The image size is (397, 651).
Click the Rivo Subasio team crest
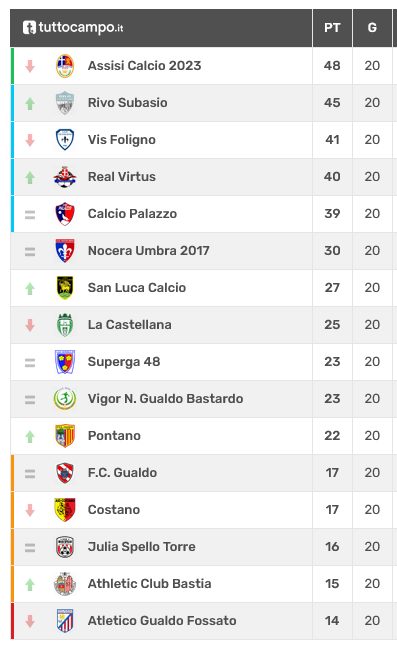[65, 103]
